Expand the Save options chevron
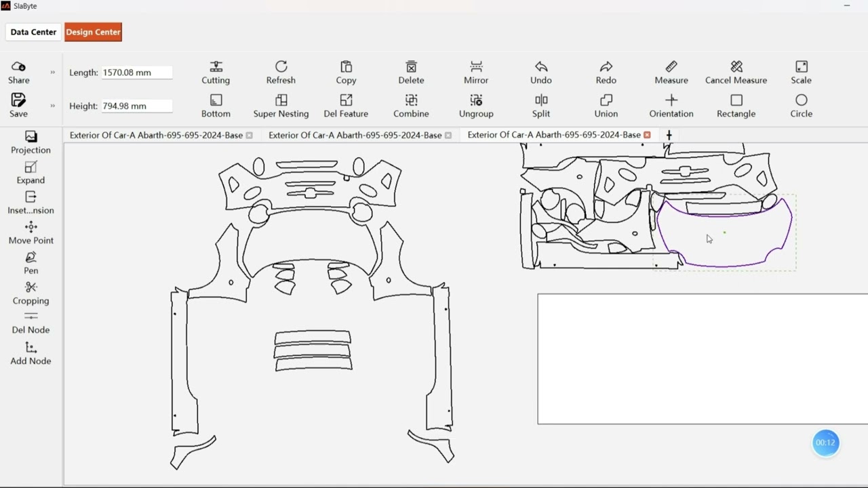 52,106
